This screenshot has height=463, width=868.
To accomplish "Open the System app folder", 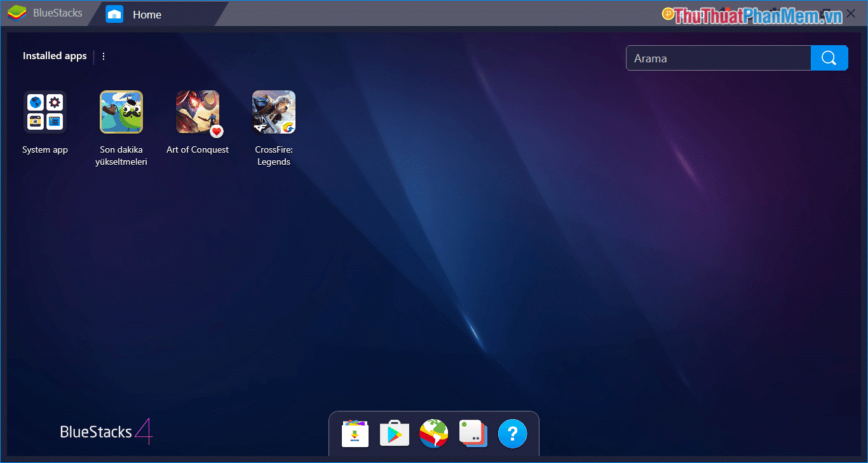I will tap(45, 112).
